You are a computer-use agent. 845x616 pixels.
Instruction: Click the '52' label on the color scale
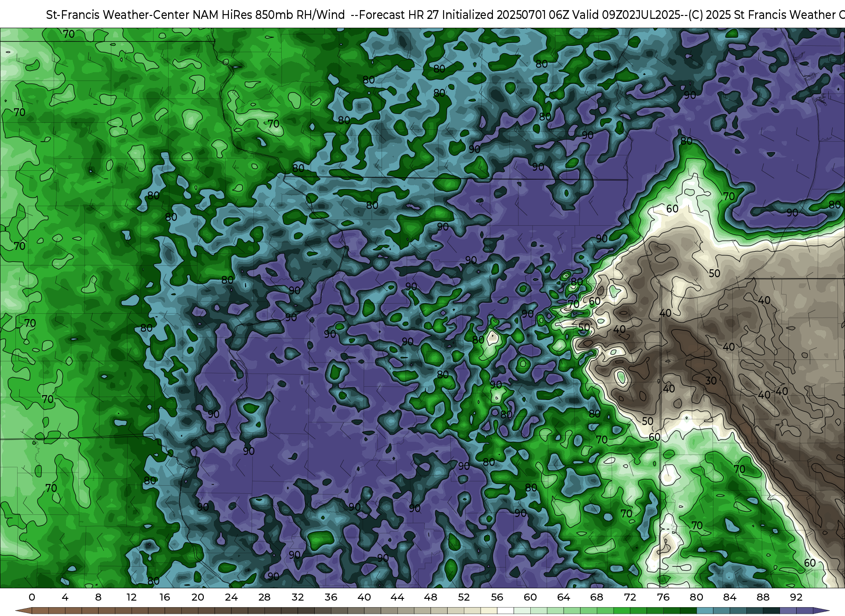(464, 597)
